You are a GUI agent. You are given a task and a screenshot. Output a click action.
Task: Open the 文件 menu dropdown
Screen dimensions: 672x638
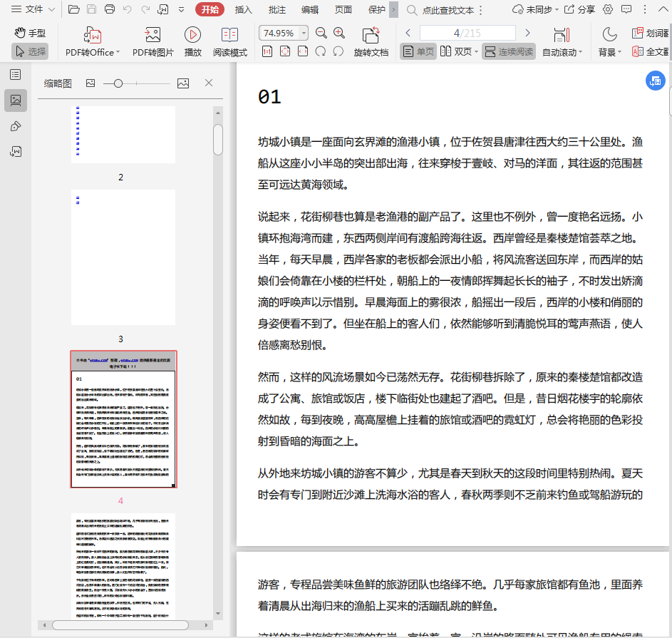click(x=33, y=9)
